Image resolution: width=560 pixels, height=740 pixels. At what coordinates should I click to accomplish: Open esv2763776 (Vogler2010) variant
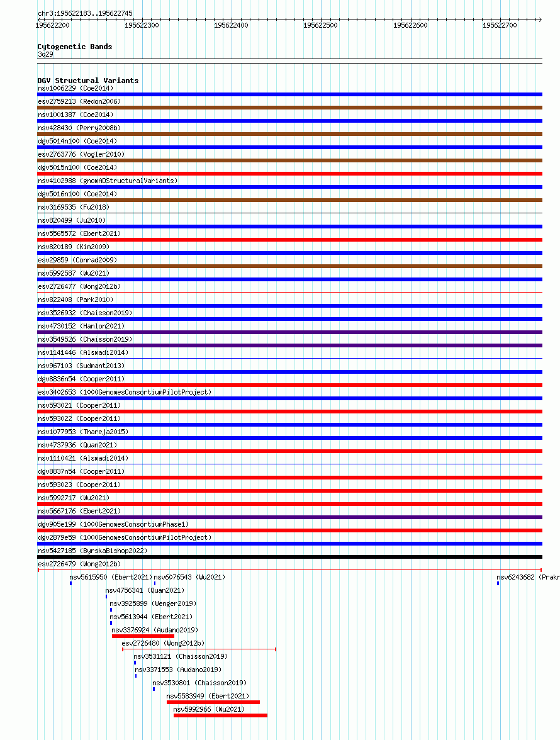point(81,154)
